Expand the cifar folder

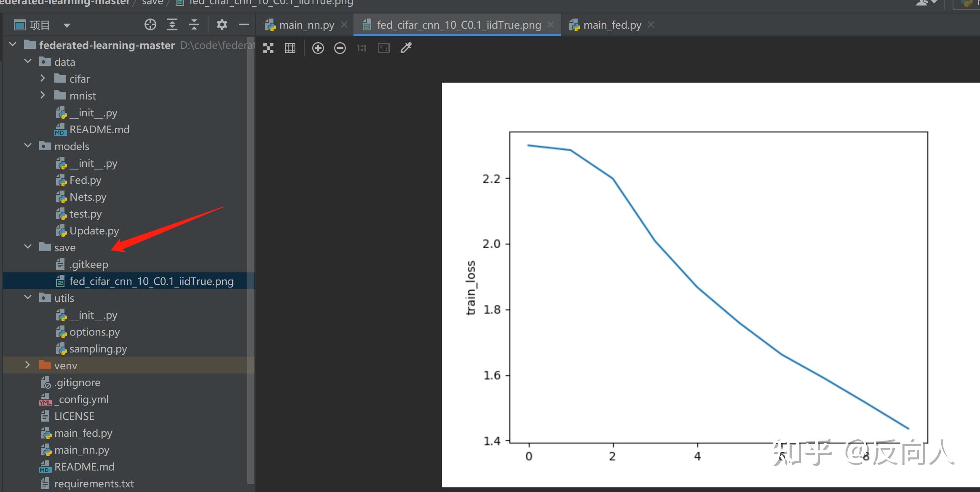[43, 78]
